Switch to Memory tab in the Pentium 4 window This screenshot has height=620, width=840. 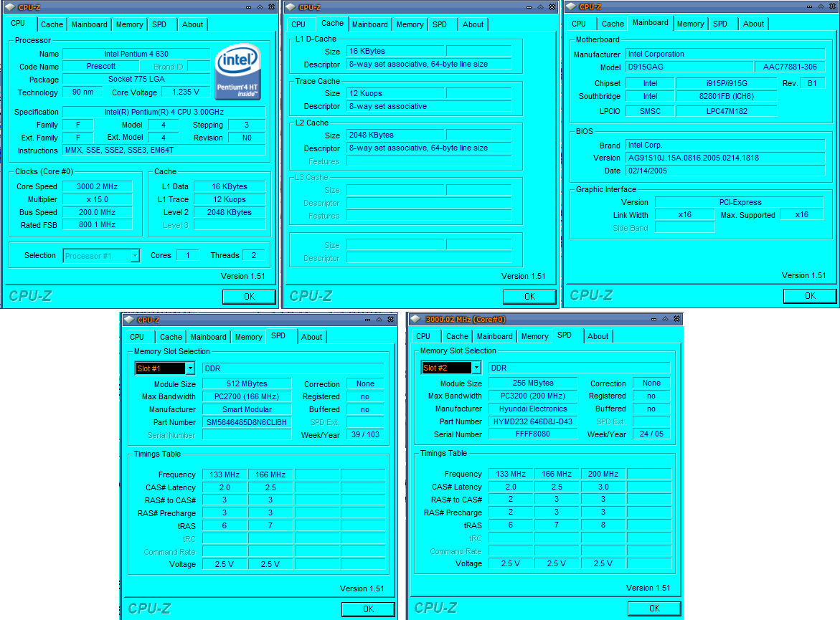point(130,24)
